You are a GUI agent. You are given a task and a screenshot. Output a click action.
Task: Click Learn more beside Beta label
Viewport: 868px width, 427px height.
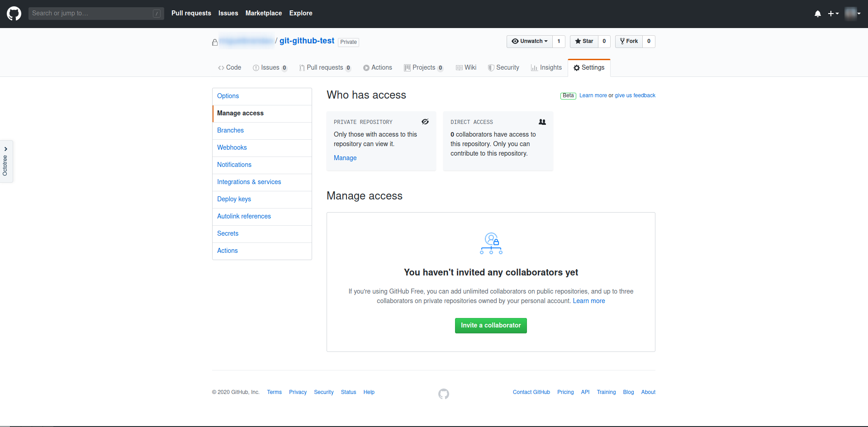(593, 95)
